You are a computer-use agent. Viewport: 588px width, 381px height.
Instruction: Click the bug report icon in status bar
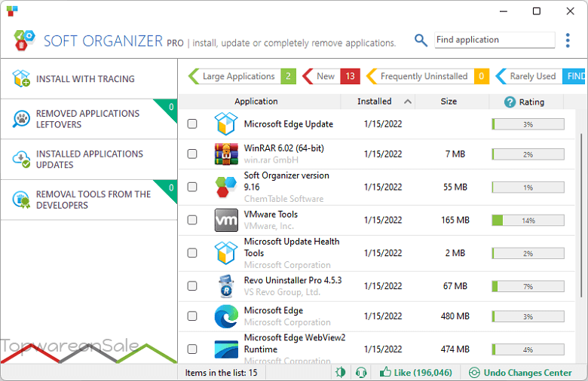pyautogui.click(x=341, y=373)
